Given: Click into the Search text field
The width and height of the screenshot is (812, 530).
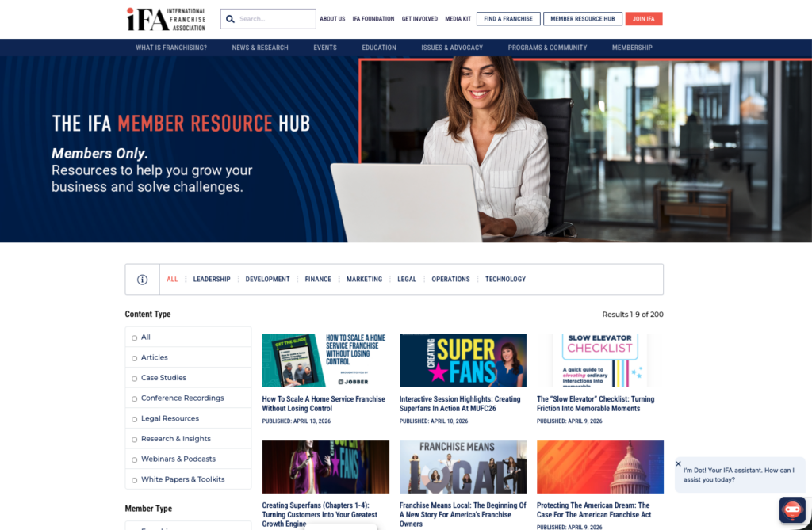Looking at the screenshot, I should (274, 19).
